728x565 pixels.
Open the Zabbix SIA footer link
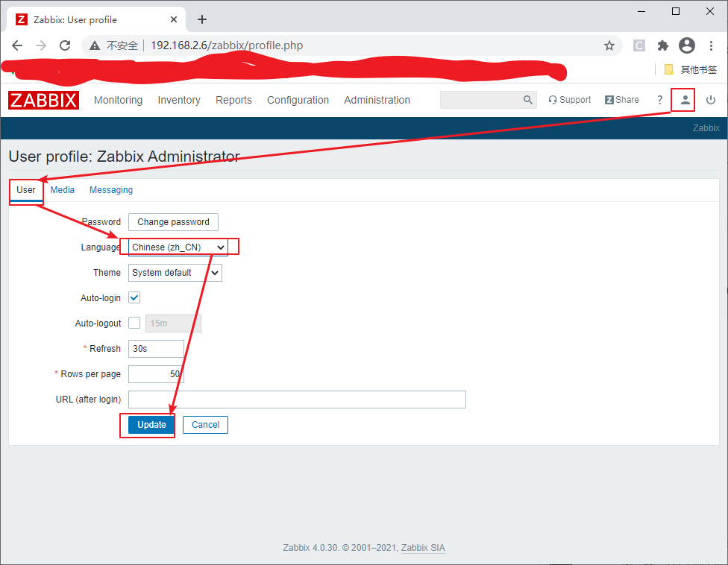pyautogui.click(x=423, y=548)
